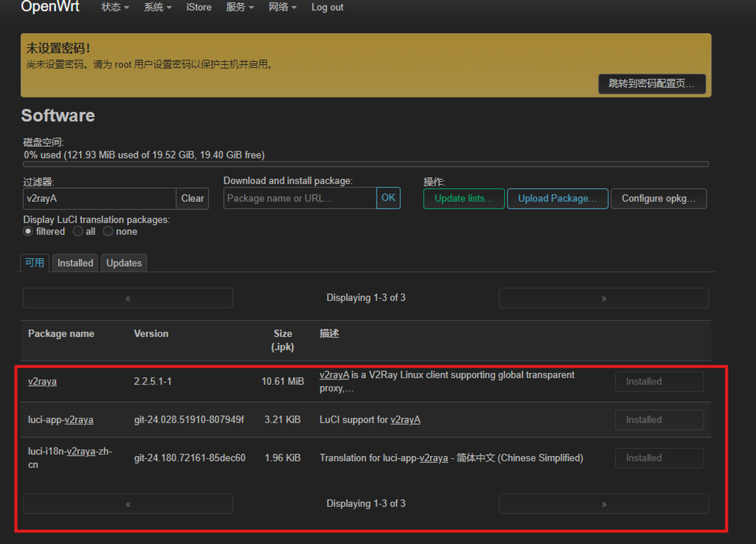Click the top next page » button
Image resolution: width=756 pixels, height=544 pixels.
(x=604, y=298)
